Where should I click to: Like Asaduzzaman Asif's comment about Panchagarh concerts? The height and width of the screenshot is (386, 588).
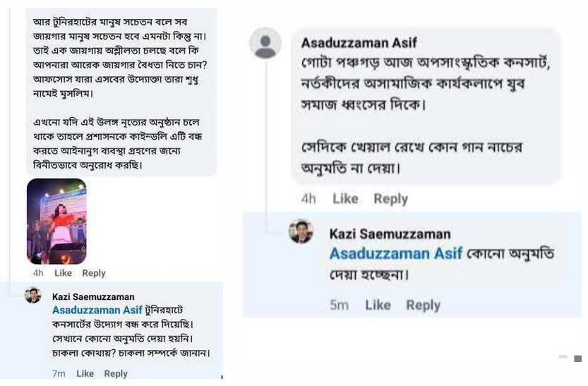pyautogui.click(x=345, y=199)
